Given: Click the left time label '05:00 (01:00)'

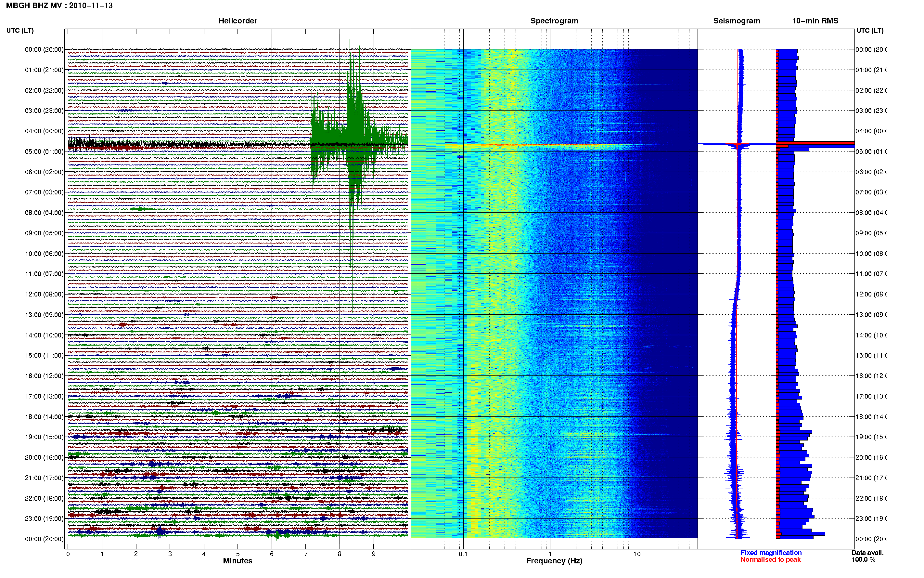Looking at the screenshot, I should pos(44,151).
